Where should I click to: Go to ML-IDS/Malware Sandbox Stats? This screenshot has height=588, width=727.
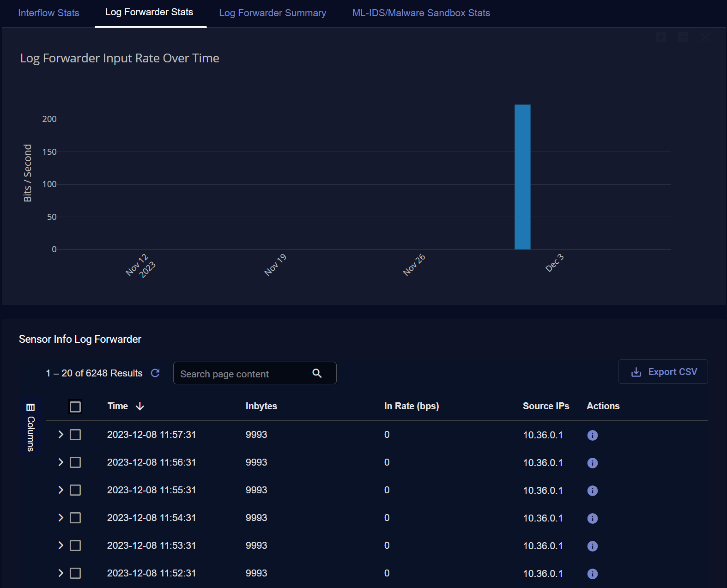coord(421,13)
